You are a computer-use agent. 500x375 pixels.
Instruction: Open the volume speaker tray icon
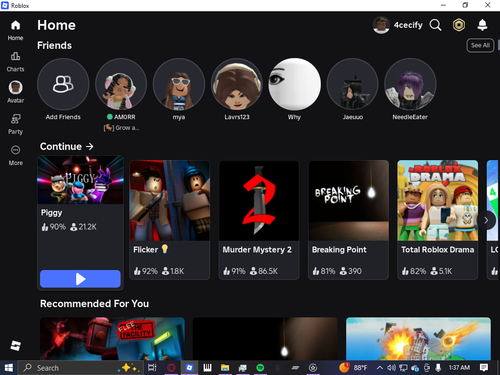tap(391, 368)
